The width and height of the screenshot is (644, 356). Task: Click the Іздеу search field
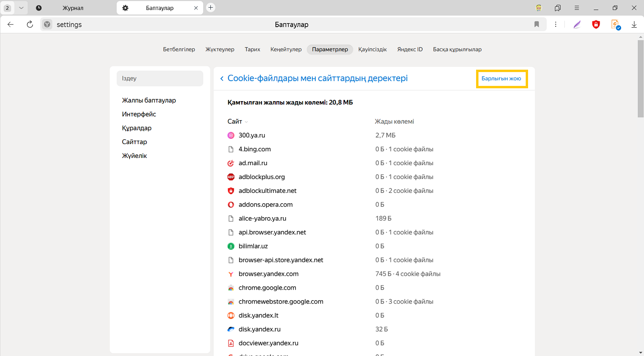click(160, 78)
